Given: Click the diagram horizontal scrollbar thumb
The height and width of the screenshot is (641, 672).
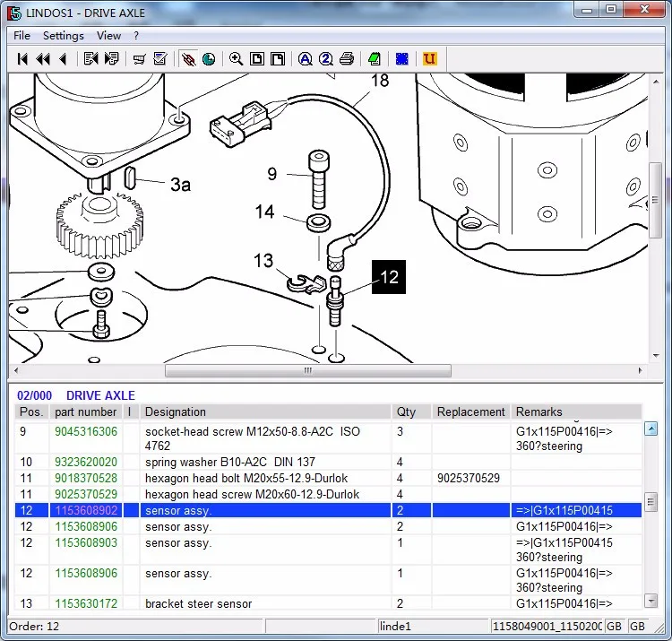Looking at the screenshot, I should coord(307,370).
